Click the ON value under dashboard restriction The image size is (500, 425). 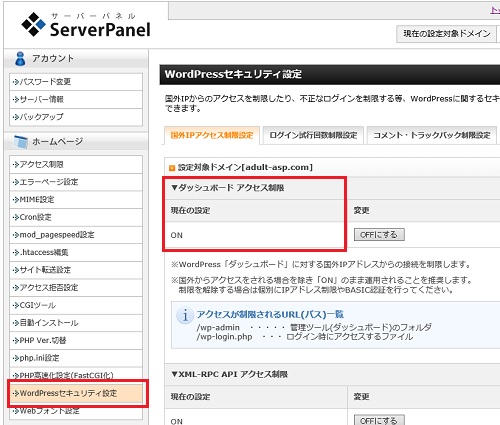[177, 235]
